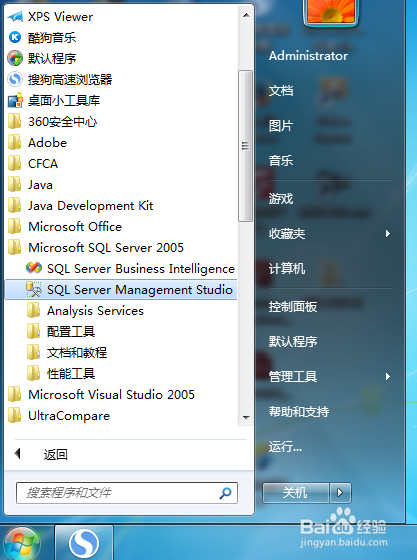The image size is (417, 560).
Task: Click the 返回 label
Action: 55,454
